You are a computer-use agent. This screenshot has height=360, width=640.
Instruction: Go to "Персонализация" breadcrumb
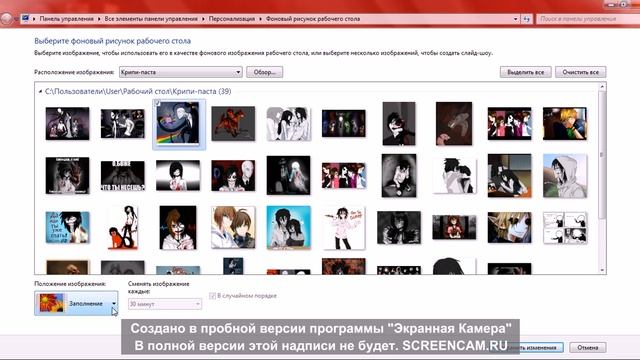(x=232, y=19)
